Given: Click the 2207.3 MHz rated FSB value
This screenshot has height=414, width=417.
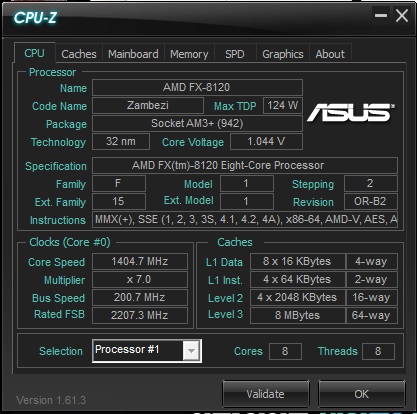Looking at the screenshot, I should (x=140, y=315).
